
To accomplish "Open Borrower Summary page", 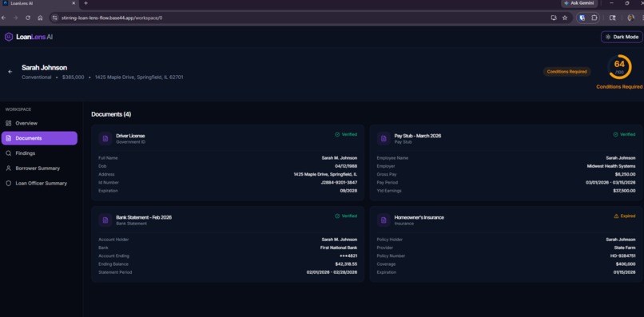I will [x=39, y=168].
